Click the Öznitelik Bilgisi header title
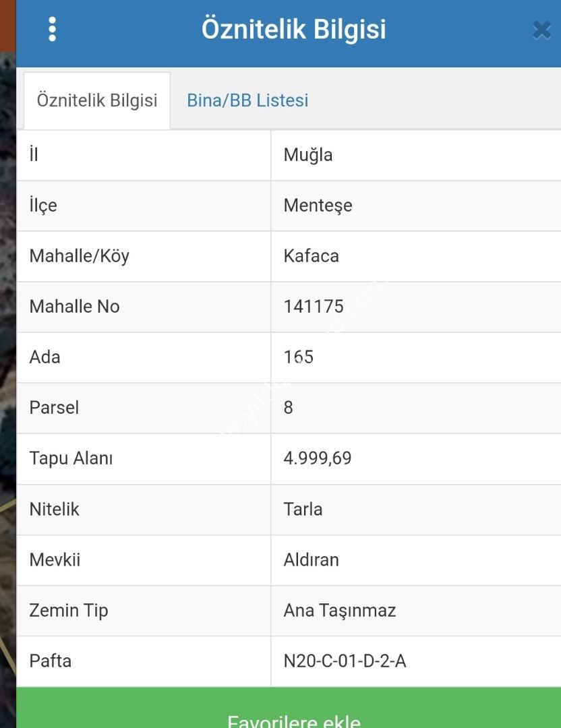The image size is (561, 728). click(293, 29)
